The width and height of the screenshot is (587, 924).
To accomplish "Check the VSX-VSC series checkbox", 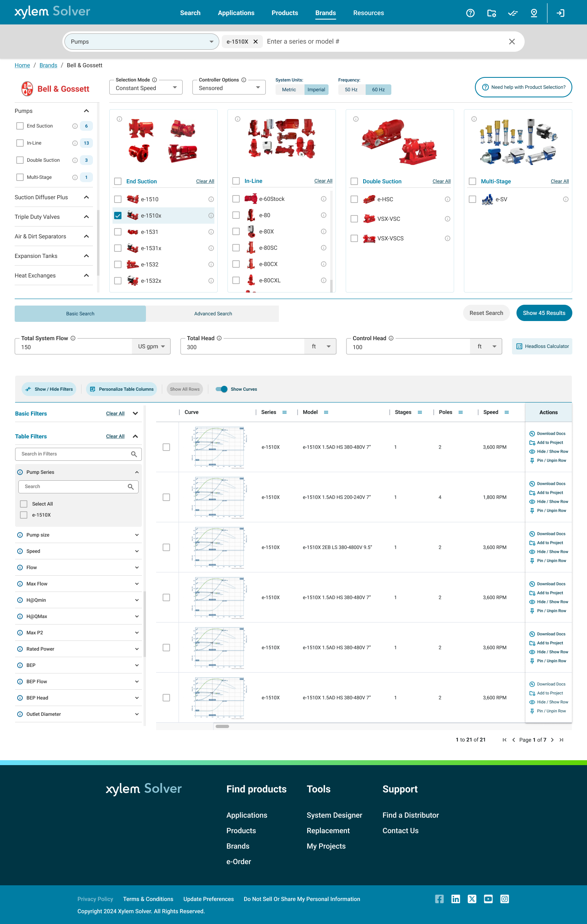I will [354, 219].
